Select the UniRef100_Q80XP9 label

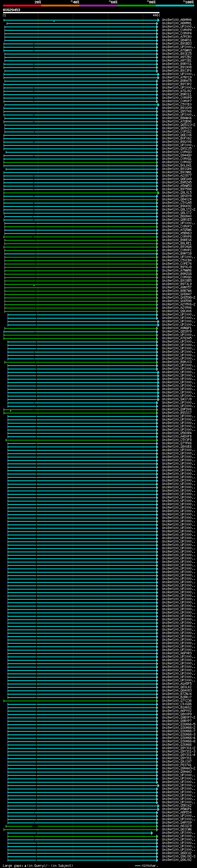click(177, 714)
